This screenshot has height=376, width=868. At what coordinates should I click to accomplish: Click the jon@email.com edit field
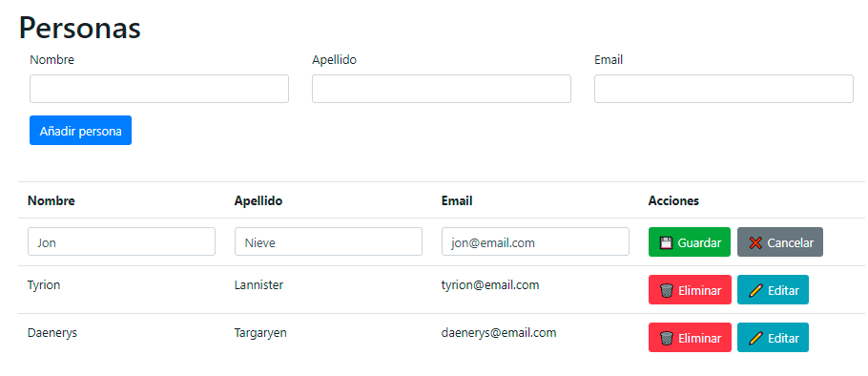tap(535, 242)
